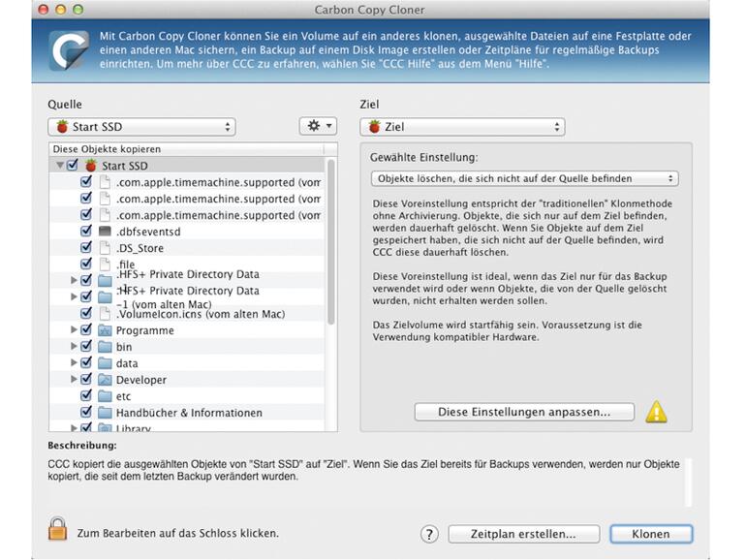Click the Carbon Copy Cloner logo icon
The image size is (746, 560).
point(69,50)
